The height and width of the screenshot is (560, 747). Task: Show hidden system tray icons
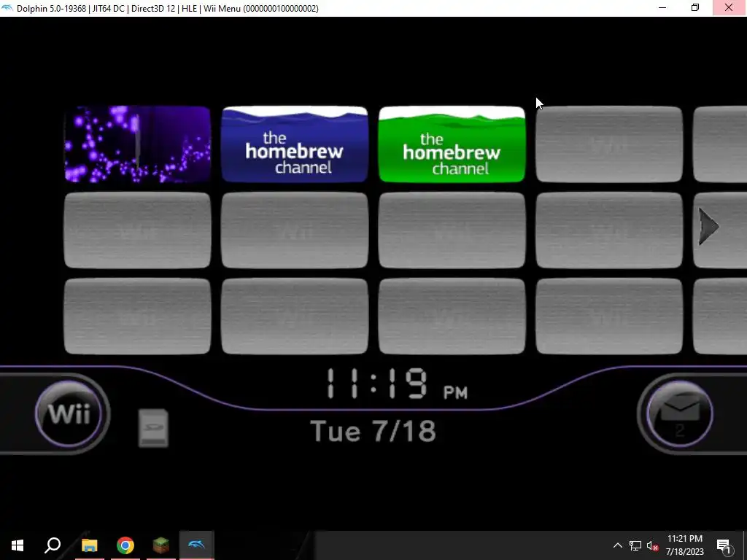coord(617,545)
